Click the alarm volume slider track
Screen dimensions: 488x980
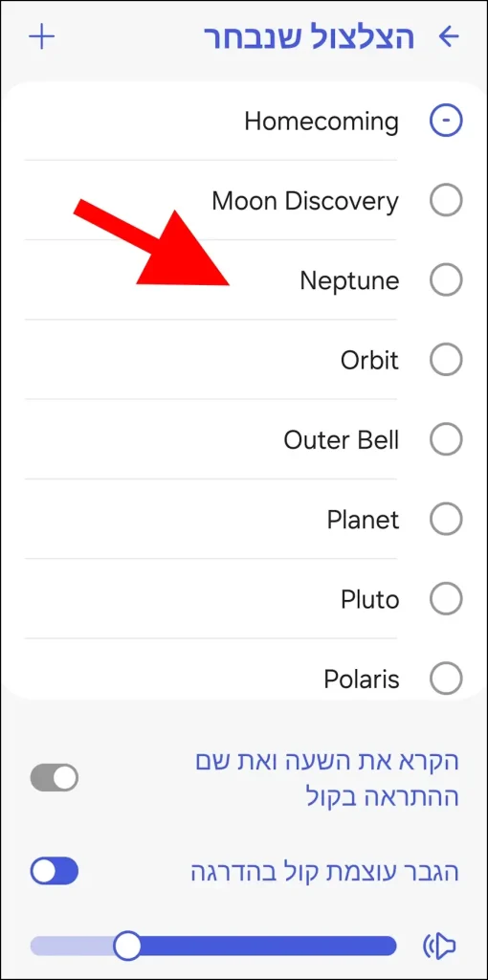213,946
